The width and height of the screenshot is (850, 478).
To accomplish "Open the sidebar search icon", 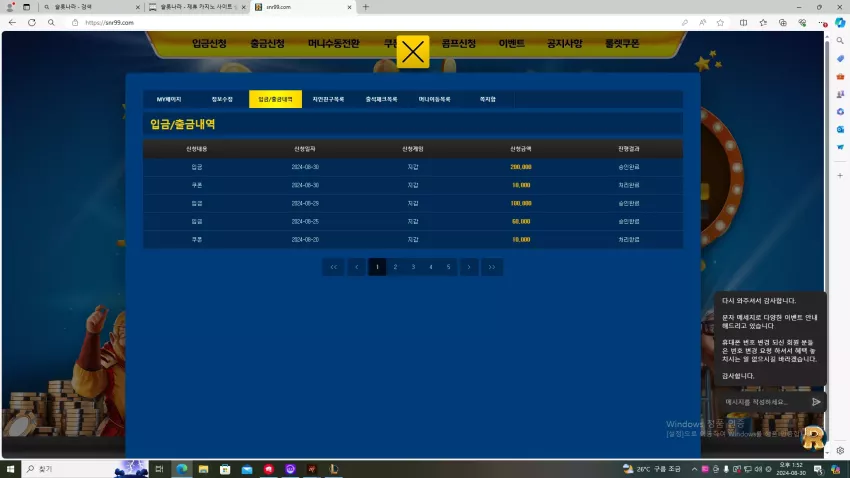I will [840, 41].
